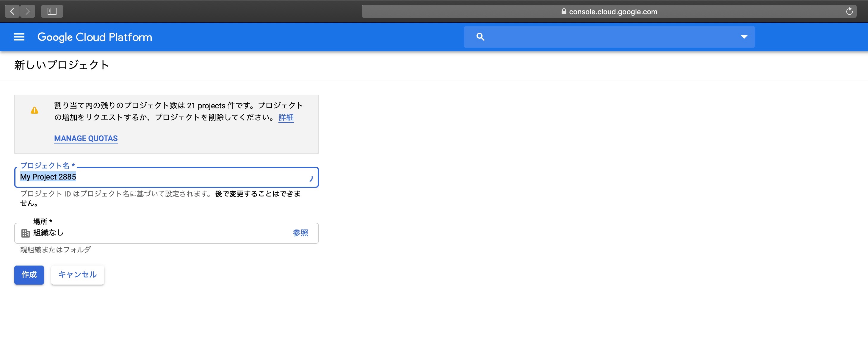The image size is (868, 362).
Task: Click the lock icon in the address bar
Action: tap(563, 12)
